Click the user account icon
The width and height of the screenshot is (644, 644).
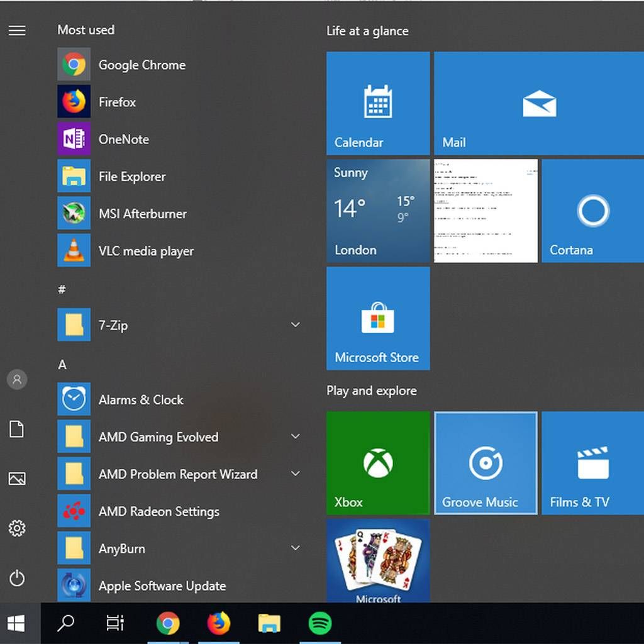click(x=17, y=379)
